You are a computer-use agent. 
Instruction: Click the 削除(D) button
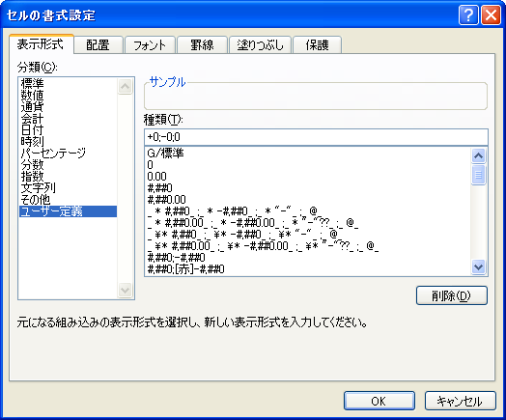[452, 295]
